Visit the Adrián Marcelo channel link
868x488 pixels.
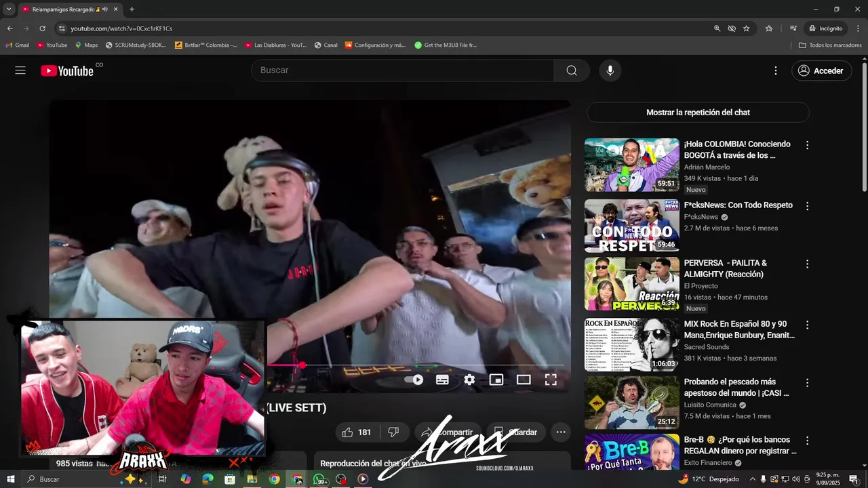707,167
